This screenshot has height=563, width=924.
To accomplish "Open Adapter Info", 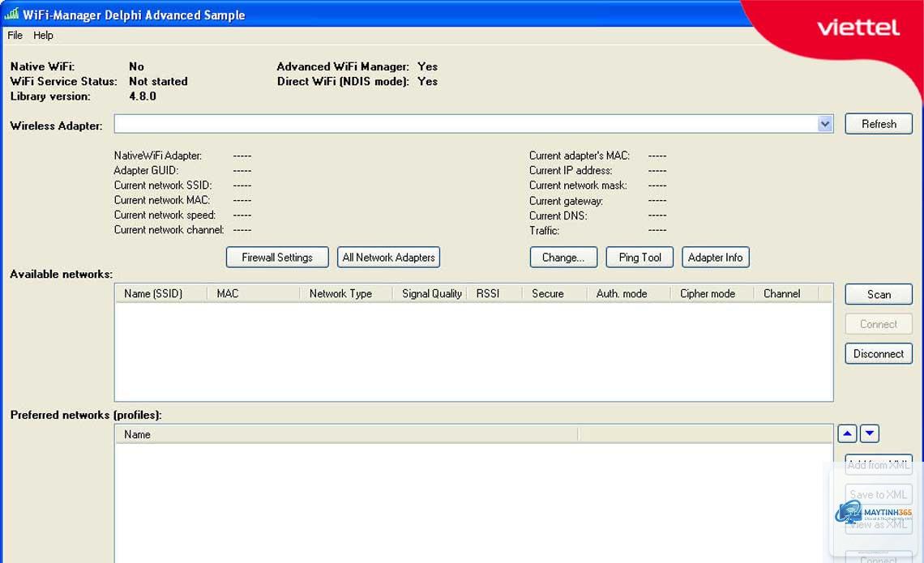I will pos(716,258).
